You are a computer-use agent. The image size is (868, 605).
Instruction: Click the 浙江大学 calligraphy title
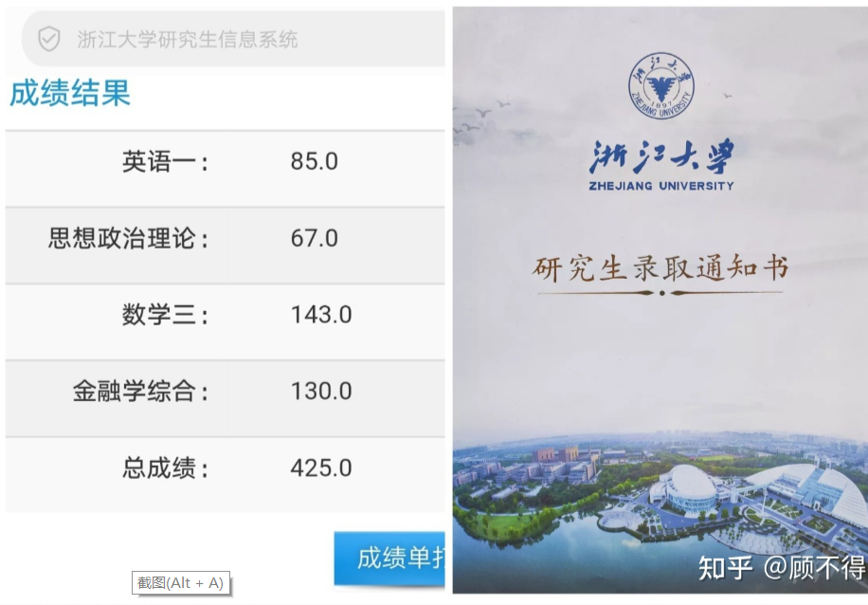tap(661, 156)
